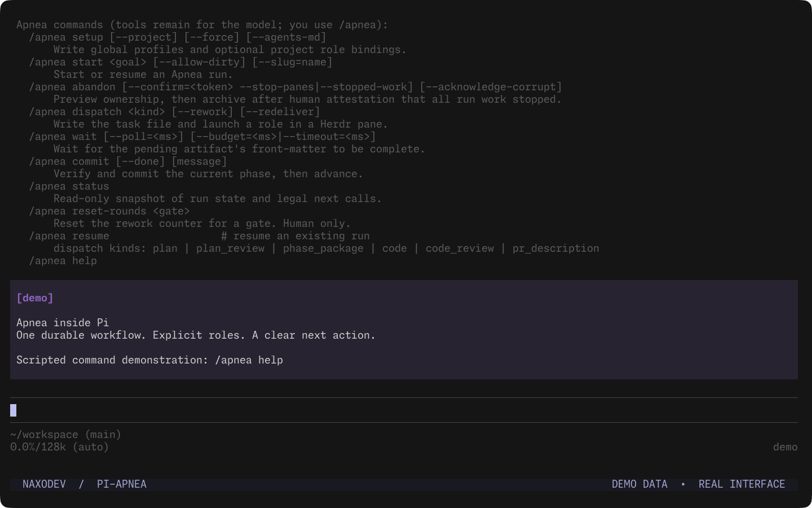Click 'One durable workflow. Explicit roles.' line

point(196,335)
